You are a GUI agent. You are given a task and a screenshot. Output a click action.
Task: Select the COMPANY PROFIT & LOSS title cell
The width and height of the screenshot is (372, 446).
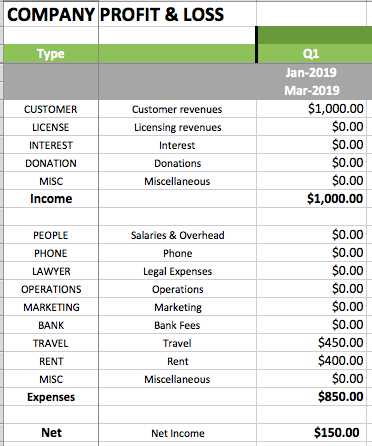click(115, 15)
